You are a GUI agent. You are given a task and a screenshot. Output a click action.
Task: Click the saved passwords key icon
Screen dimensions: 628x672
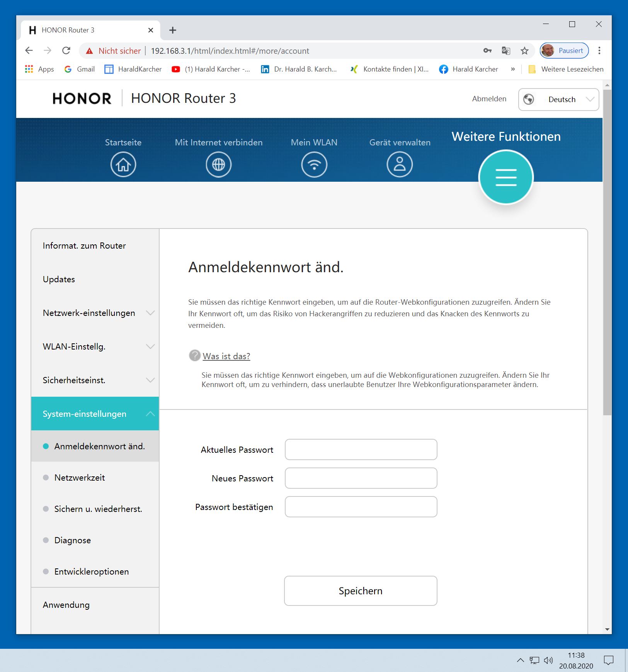pyautogui.click(x=487, y=51)
